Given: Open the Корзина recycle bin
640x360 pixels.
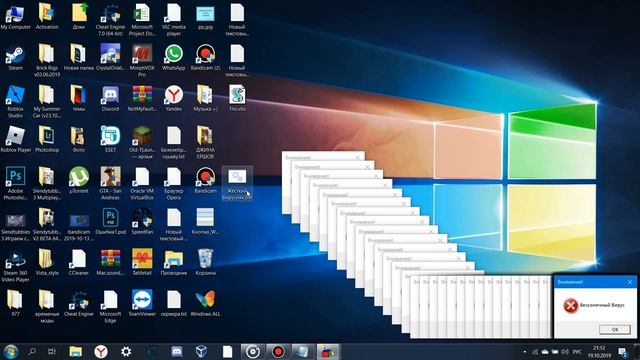Looking at the screenshot, I should click(x=205, y=262).
